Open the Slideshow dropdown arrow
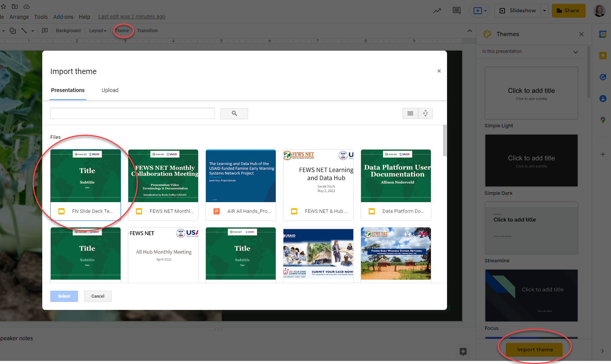This screenshot has width=611, height=364. [544, 11]
